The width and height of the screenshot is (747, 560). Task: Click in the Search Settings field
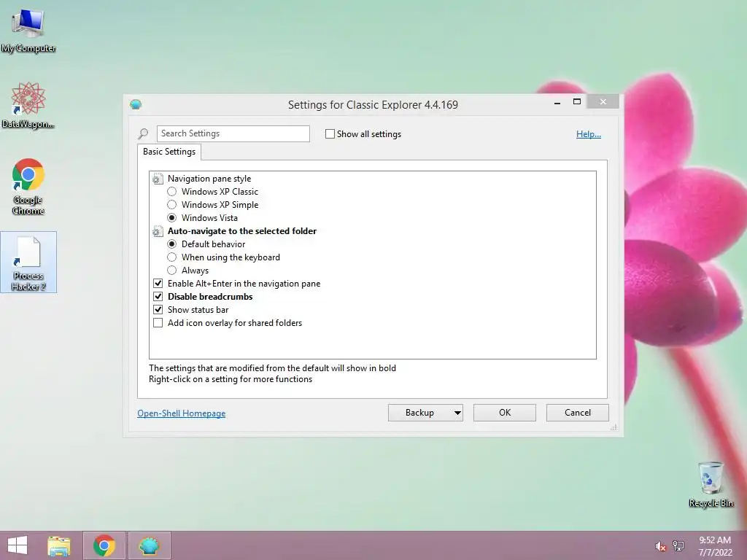[233, 134]
